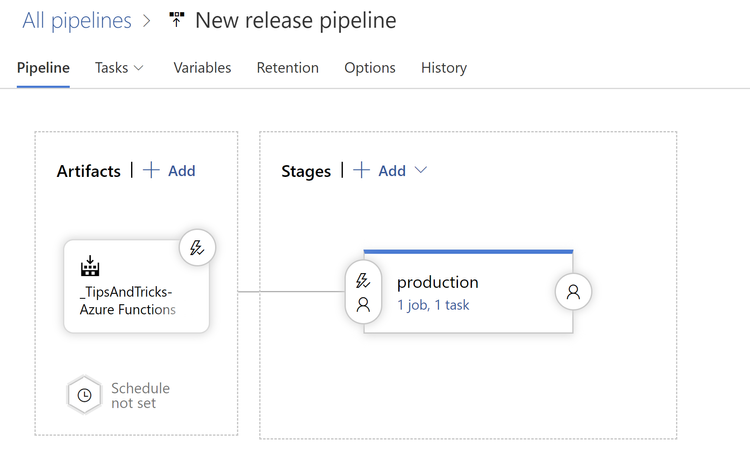Click the build artifact source icon

pos(90,267)
